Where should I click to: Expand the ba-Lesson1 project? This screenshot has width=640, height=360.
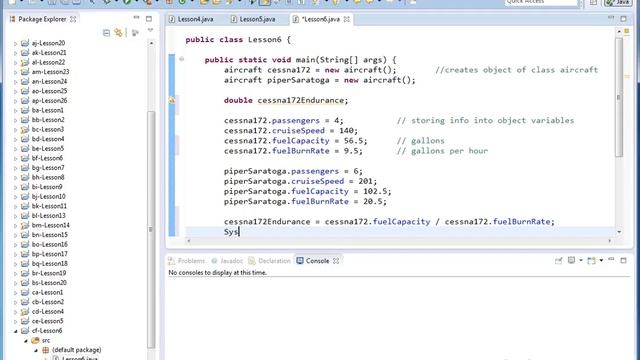(x=16, y=111)
